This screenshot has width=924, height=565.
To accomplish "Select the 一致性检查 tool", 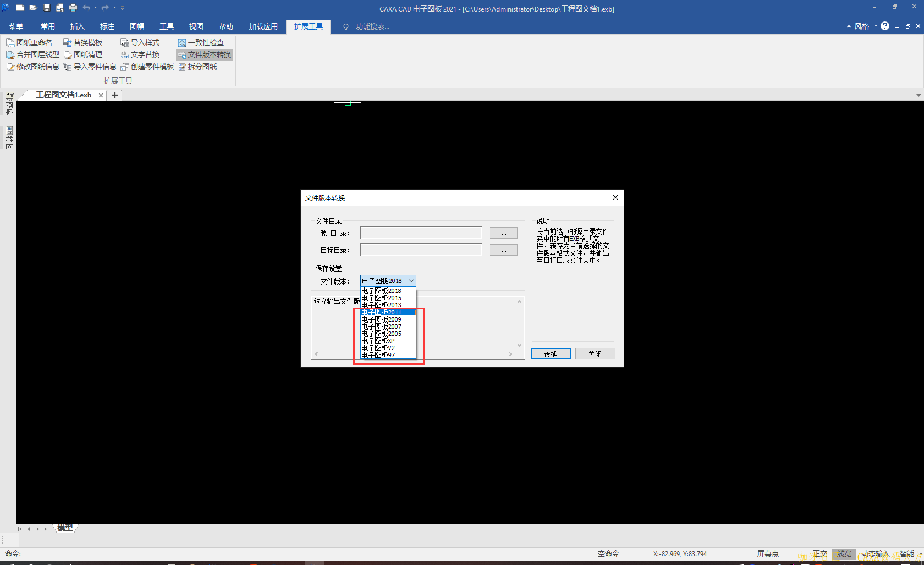I will click(x=201, y=42).
